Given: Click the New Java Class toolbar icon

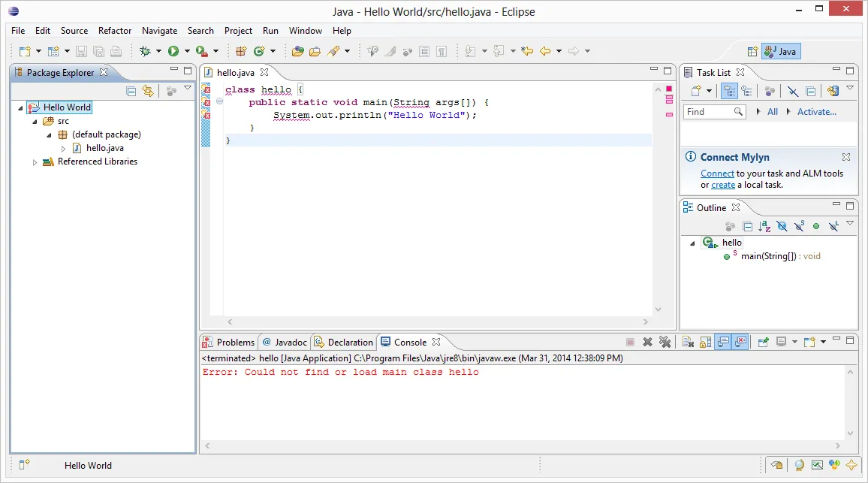Looking at the screenshot, I should tap(259, 51).
